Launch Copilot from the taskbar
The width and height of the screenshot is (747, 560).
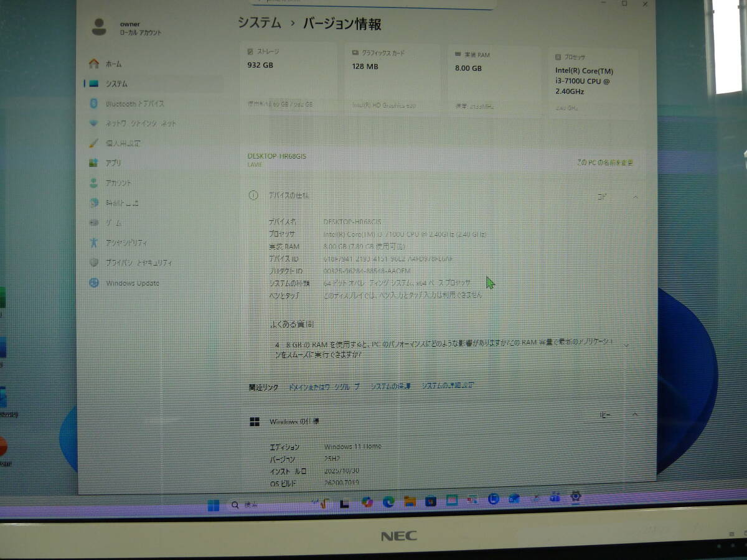(367, 502)
